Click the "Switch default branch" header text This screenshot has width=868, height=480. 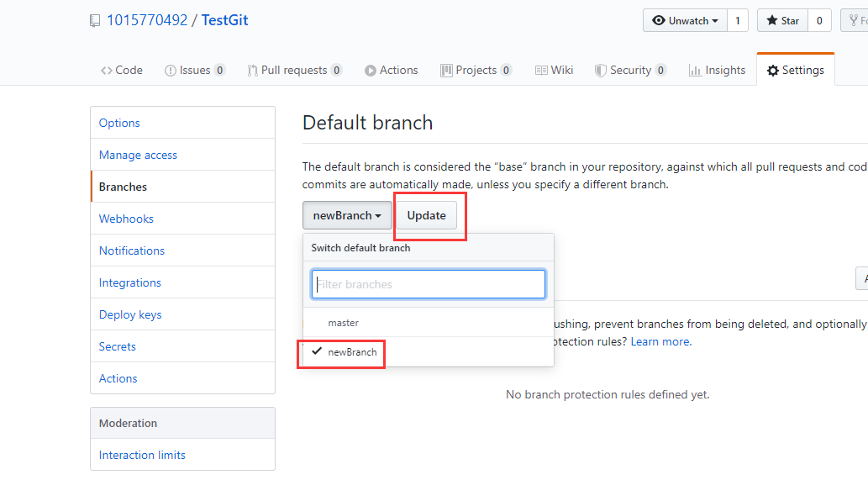[361, 248]
